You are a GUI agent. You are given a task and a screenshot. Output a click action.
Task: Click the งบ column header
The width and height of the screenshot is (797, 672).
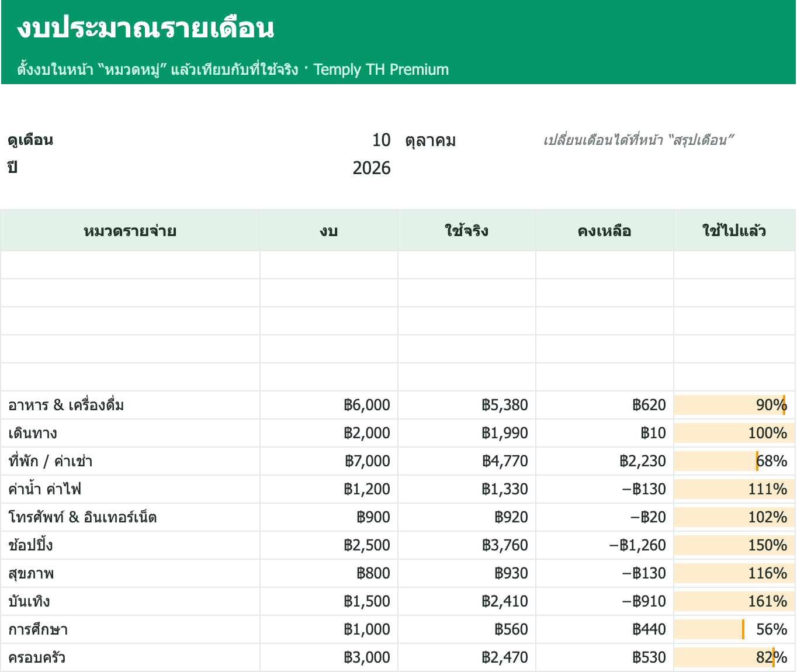pos(329,231)
